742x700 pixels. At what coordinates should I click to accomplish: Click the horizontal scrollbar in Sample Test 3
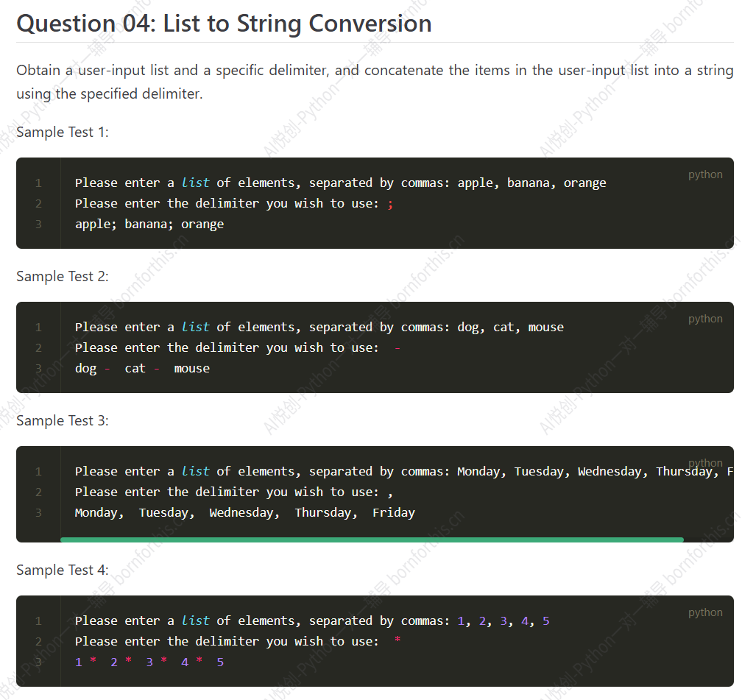tap(372, 540)
